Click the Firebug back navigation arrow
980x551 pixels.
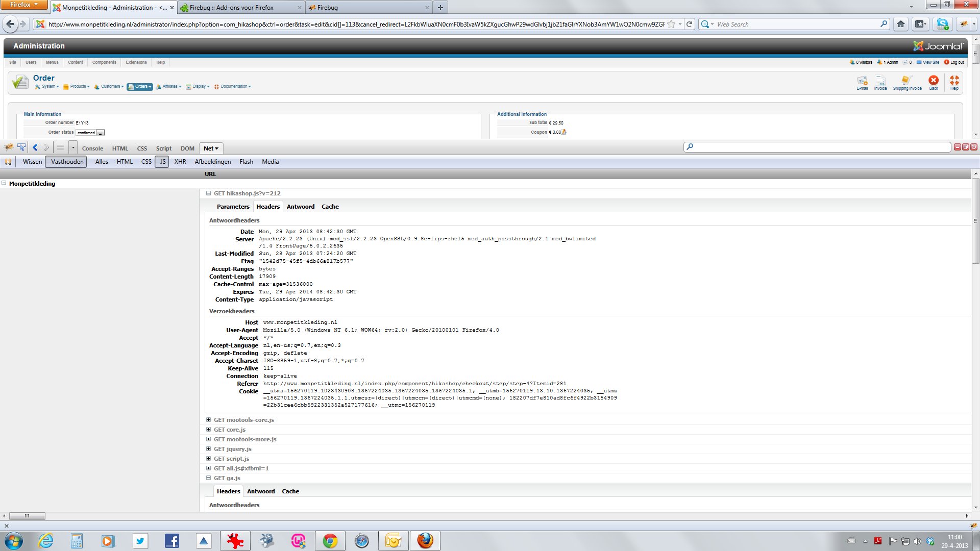tap(35, 147)
